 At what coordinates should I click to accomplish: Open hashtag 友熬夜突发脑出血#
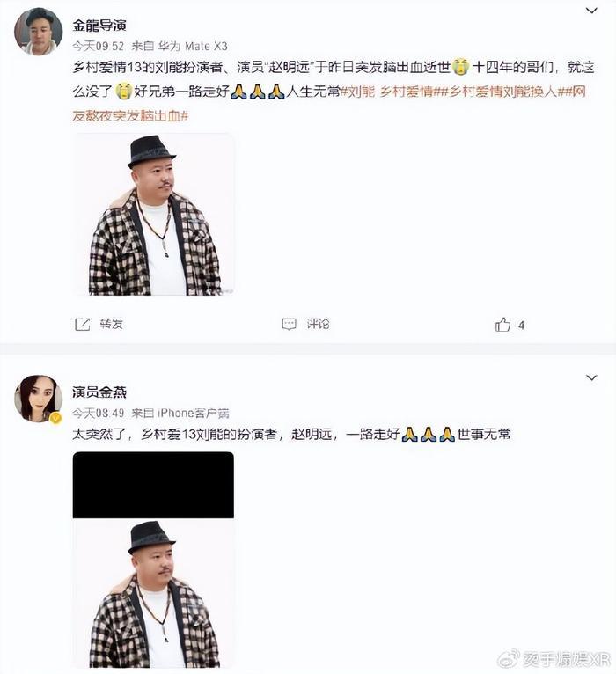click(x=130, y=115)
